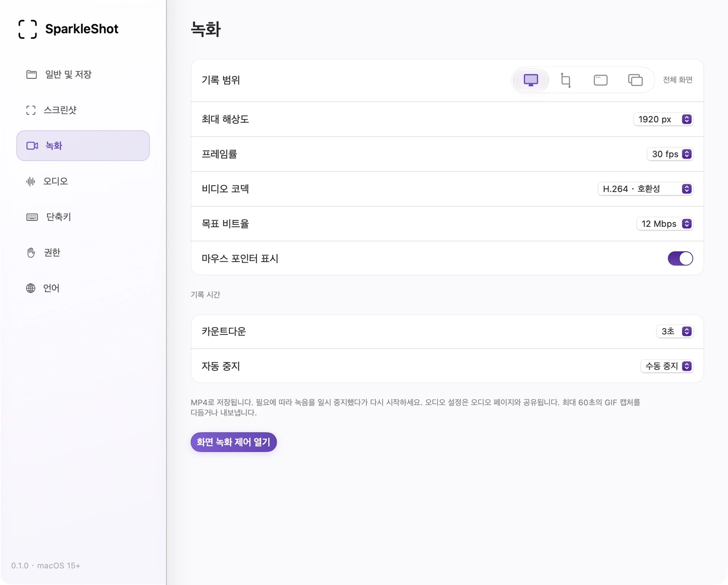The width and height of the screenshot is (728, 585).
Task: Open the 스크린샷 sidebar section
Action: click(x=83, y=110)
